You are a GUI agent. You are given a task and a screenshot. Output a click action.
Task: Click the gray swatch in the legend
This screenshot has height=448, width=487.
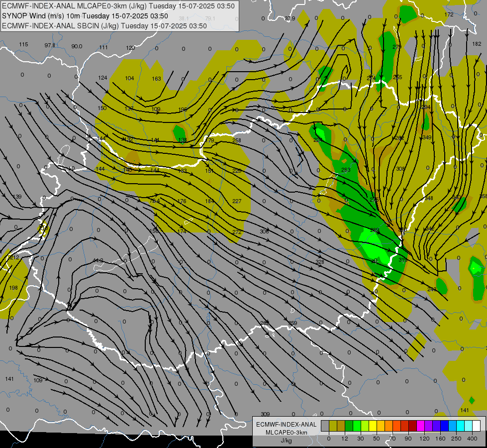[325, 426]
